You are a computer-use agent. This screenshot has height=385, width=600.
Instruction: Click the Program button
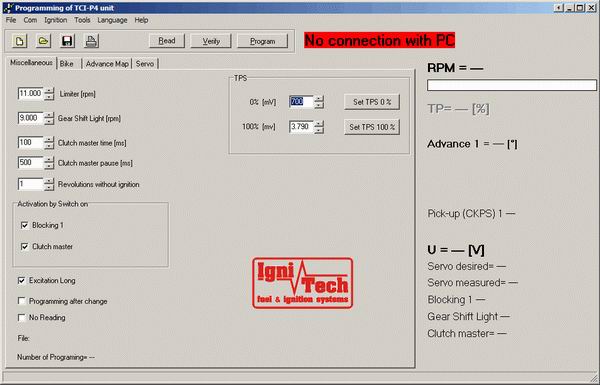(x=262, y=41)
